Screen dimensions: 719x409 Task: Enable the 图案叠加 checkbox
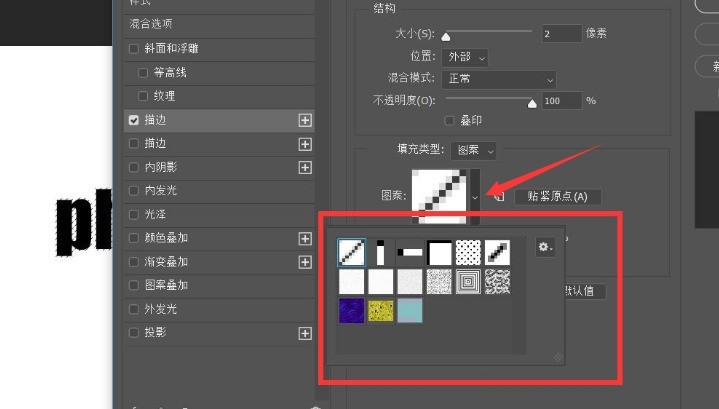(x=133, y=285)
